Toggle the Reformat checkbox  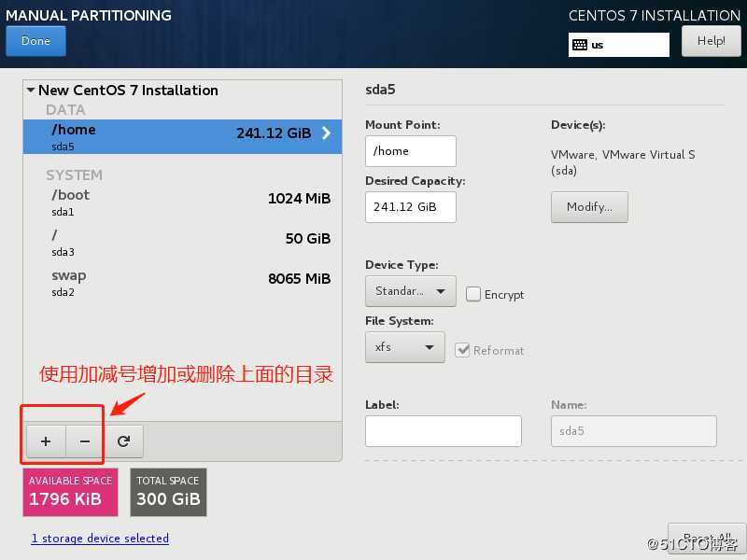coord(462,350)
